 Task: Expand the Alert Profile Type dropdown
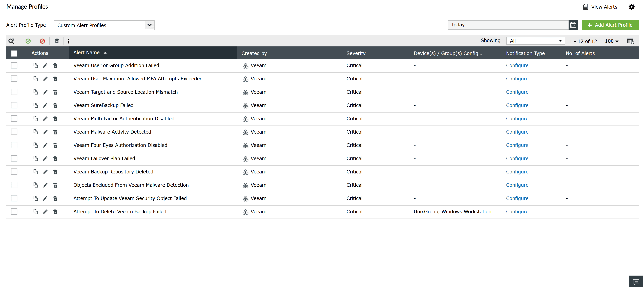(x=150, y=25)
